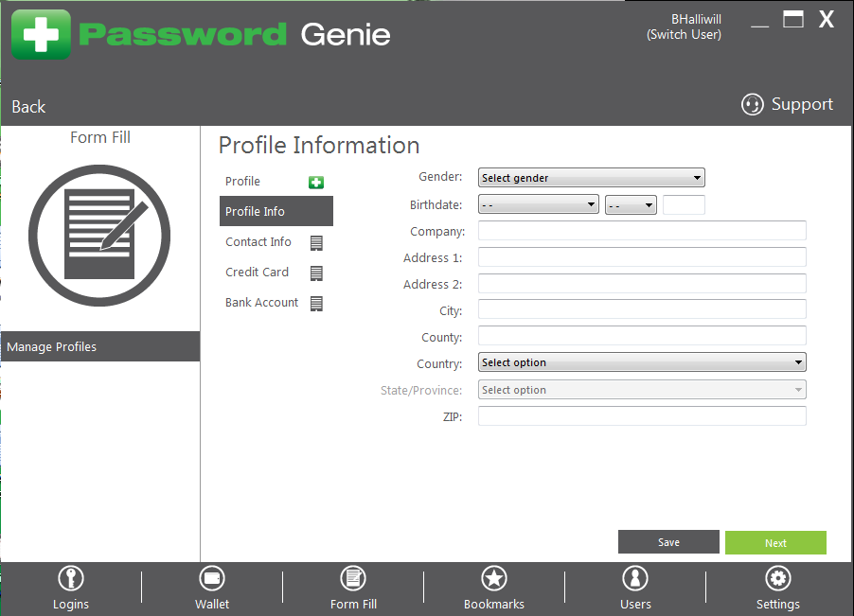The width and height of the screenshot is (854, 616).
Task: Open Form Fill via the bottom bar icon
Action: [x=353, y=578]
